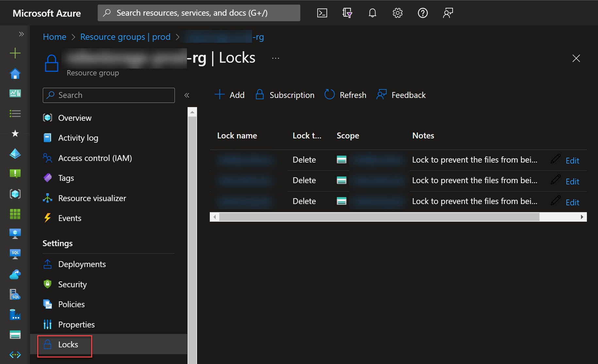Select Locks in Settings menu
This screenshot has width=598, height=364.
click(x=68, y=344)
